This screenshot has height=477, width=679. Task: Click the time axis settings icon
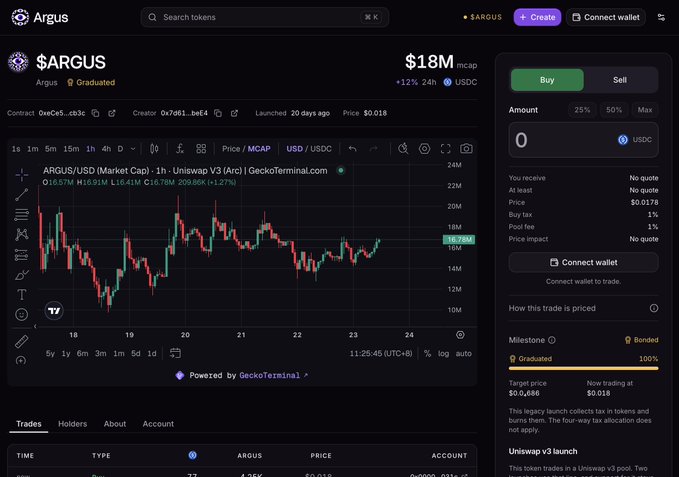click(x=460, y=335)
